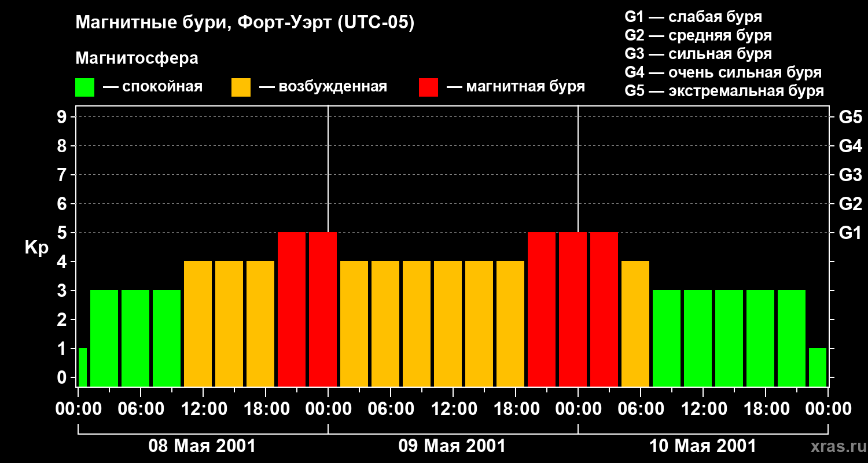Select the green bar for 01:00–04:00 on 08 Мая

[104, 339]
